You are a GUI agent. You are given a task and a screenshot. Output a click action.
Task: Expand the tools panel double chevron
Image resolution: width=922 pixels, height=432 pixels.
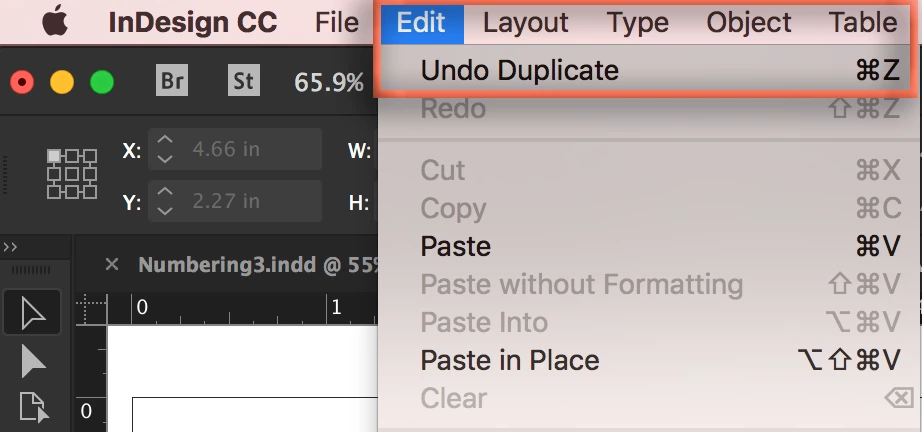(x=10, y=247)
